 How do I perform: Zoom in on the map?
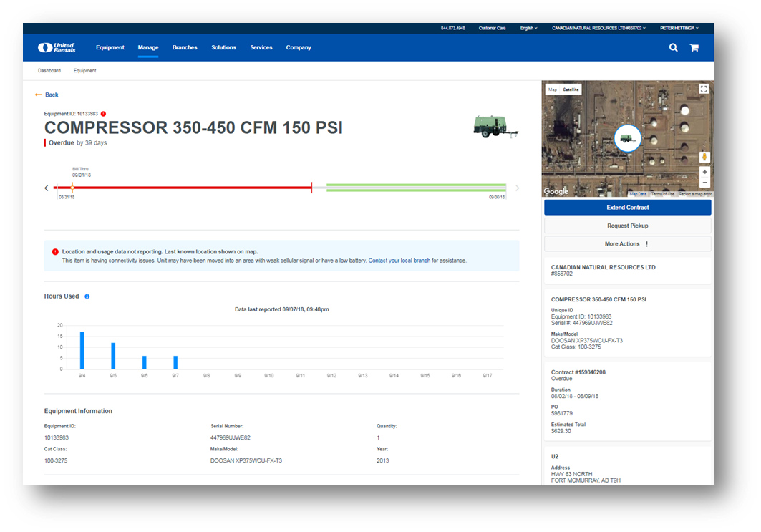704,172
